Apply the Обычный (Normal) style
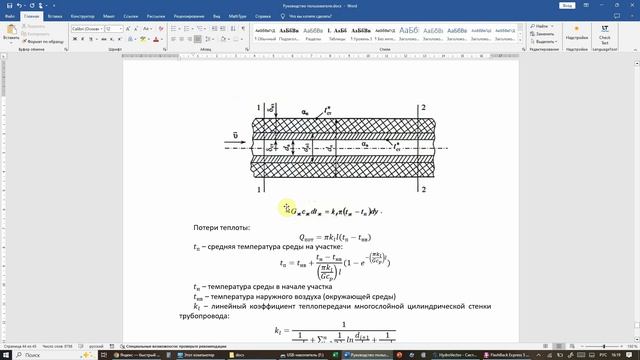 click(x=265, y=33)
